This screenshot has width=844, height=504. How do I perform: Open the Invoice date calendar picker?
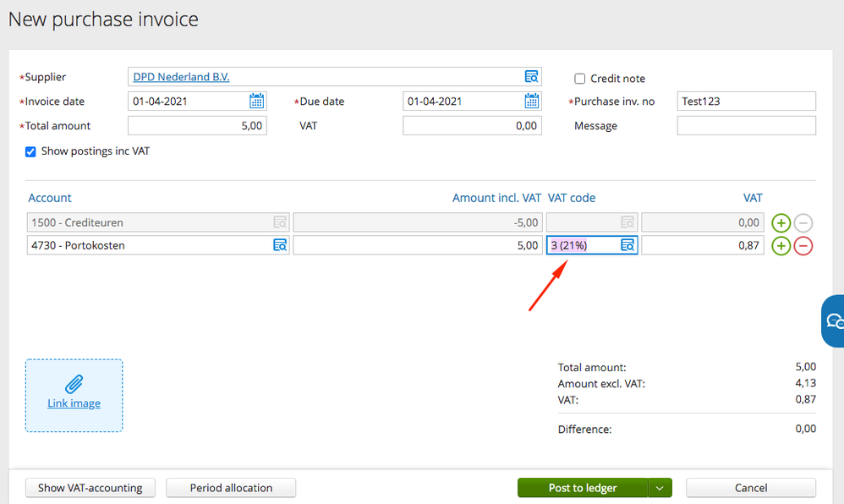tap(257, 101)
